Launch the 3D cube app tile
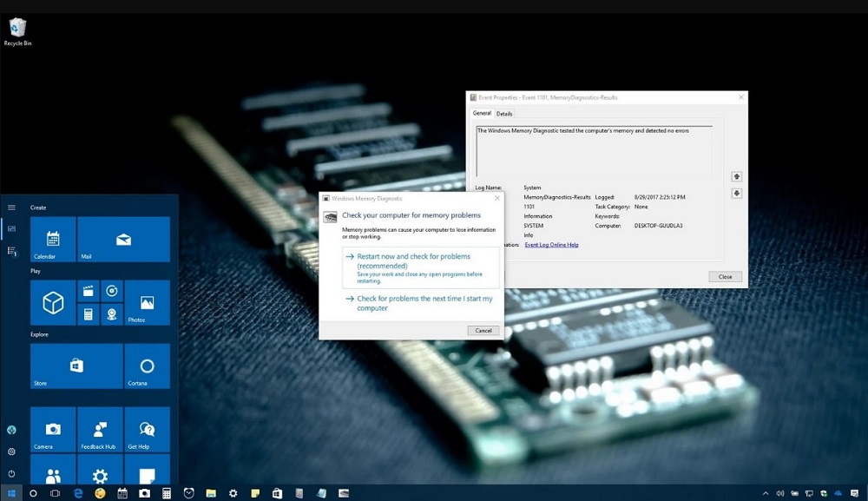 53,303
